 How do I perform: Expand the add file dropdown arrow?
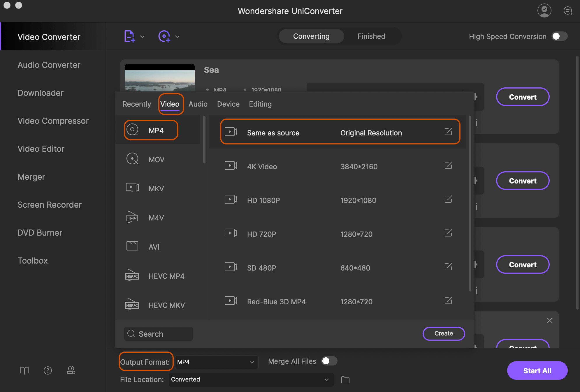point(142,36)
